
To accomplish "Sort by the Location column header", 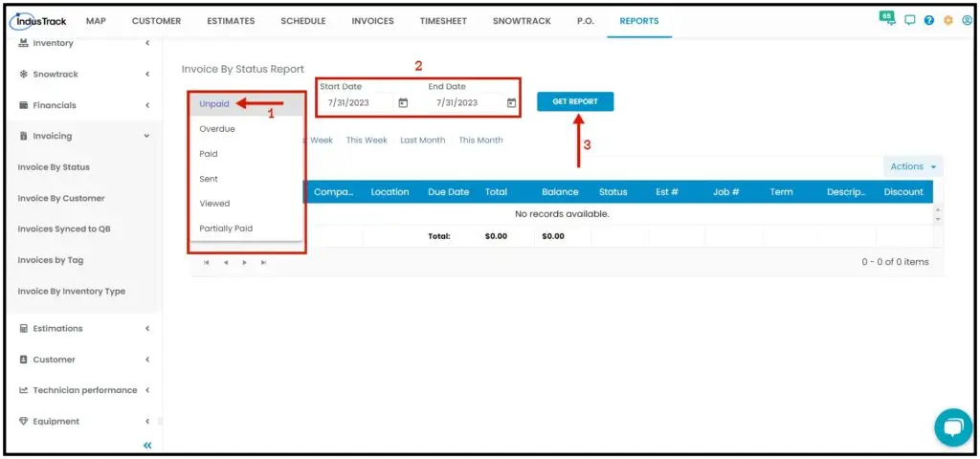I will [x=390, y=192].
